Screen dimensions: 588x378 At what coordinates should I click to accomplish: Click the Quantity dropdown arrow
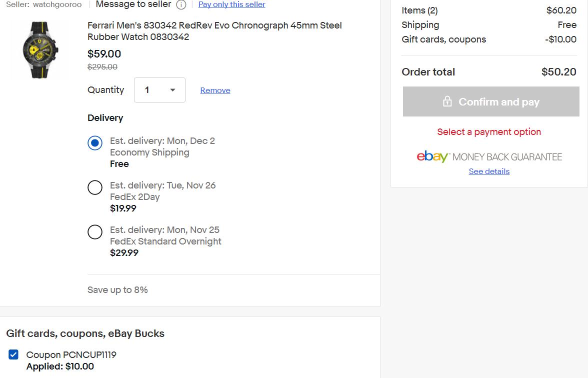pyautogui.click(x=172, y=90)
